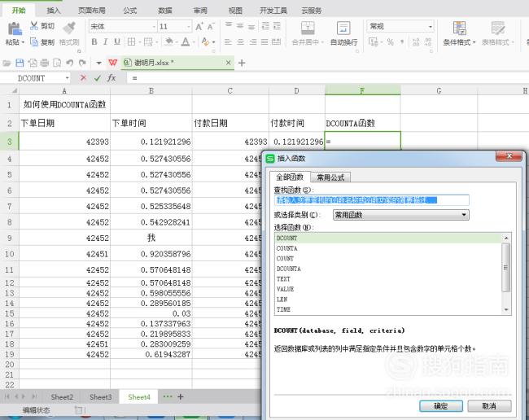This screenshot has height=420, width=529.
Task: Open the font name dropdown showing 宋体
Action: 154,26
